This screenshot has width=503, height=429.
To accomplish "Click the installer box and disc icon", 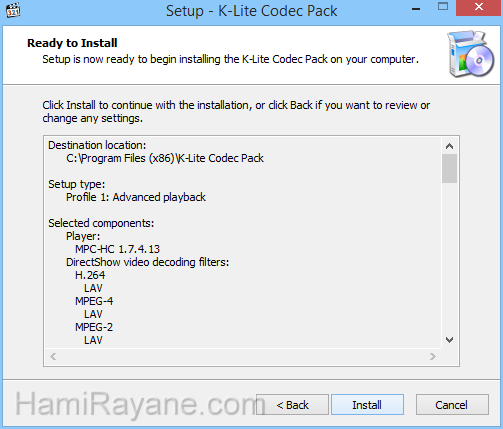I will (470, 54).
